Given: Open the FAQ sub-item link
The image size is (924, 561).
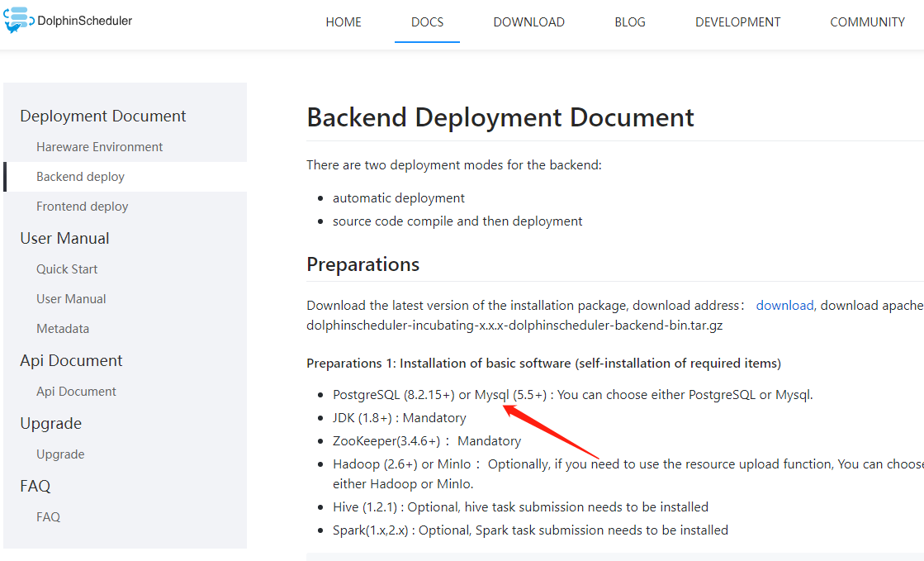Looking at the screenshot, I should pyautogui.click(x=49, y=516).
